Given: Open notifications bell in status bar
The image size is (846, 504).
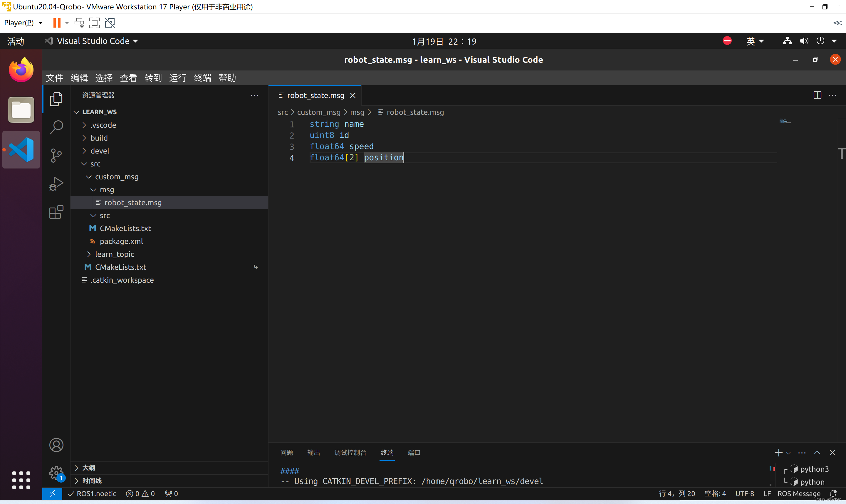Looking at the screenshot, I should click(833, 493).
